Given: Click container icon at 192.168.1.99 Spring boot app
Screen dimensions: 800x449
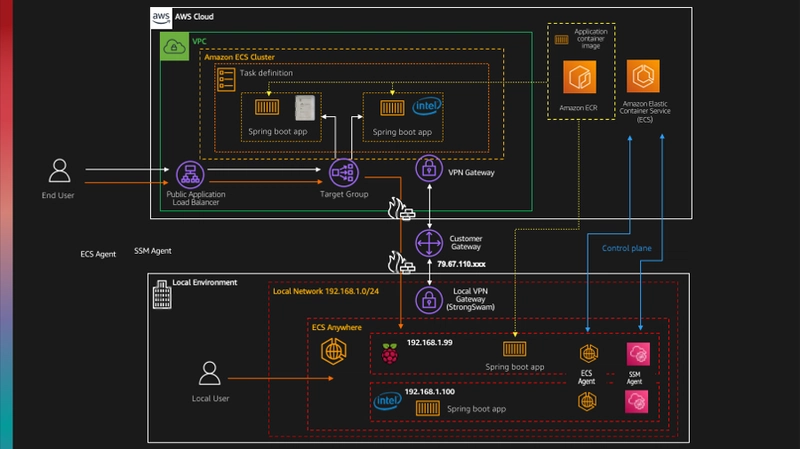Looking at the screenshot, I should 514,349.
